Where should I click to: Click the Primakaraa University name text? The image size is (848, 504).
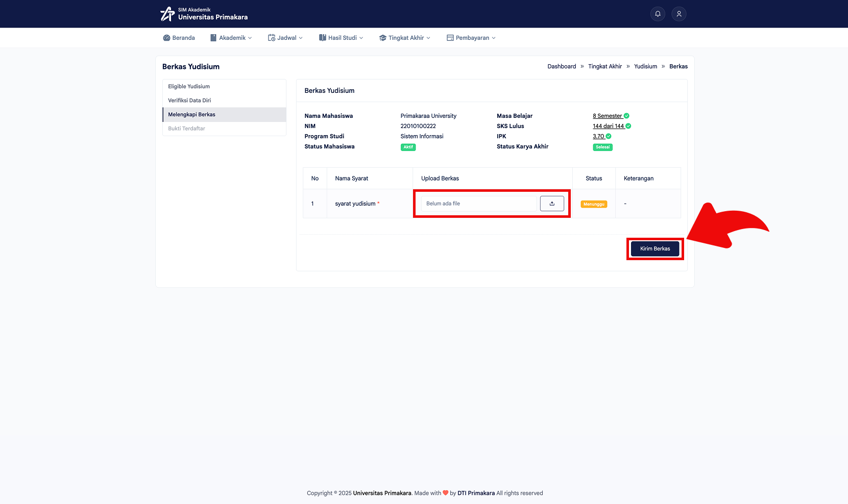428,116
